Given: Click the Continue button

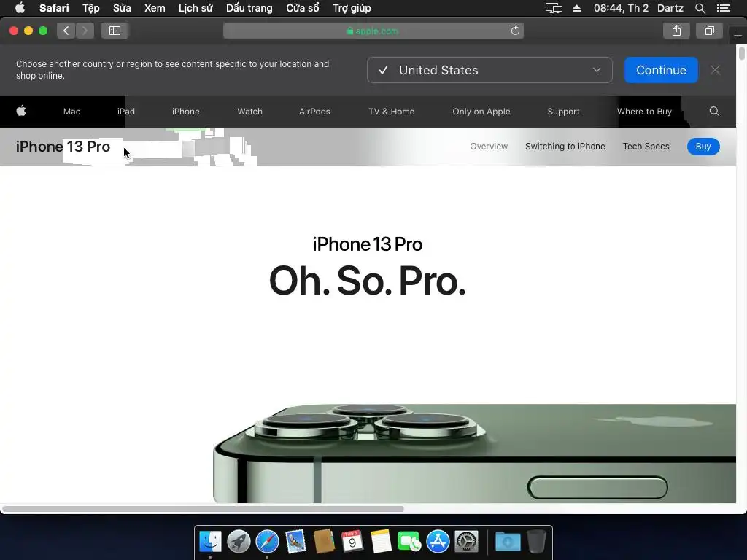Looking at the screenshot, I should pos(661,70).
